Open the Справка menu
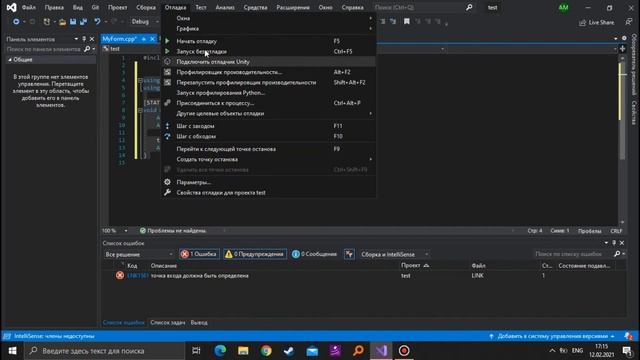Viewport: 640px width, 360px height. 352,7
